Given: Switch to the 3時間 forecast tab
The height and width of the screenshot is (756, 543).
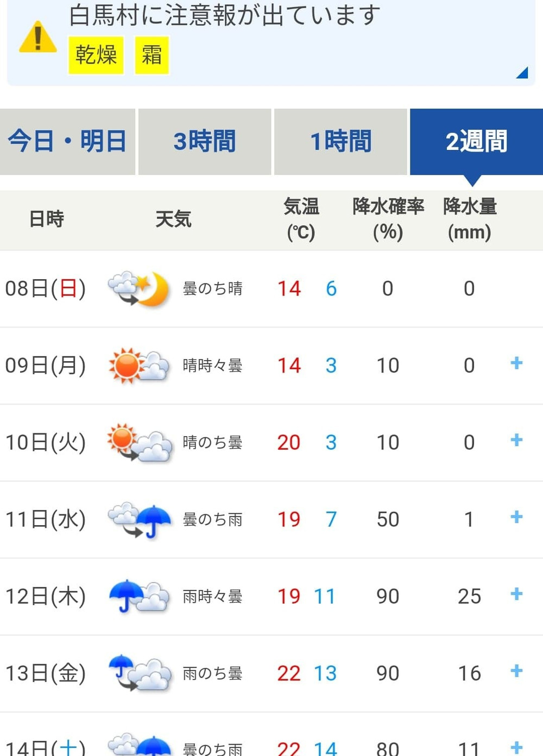Looking at the screenshot, I should 205,142.
